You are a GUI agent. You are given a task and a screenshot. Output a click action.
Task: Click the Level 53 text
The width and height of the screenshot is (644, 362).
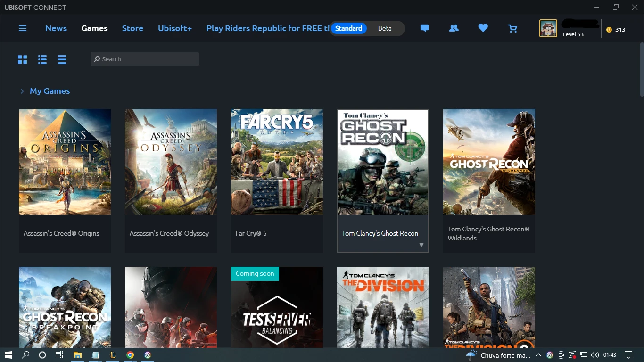pyautogui.click(x=573, y=34)
